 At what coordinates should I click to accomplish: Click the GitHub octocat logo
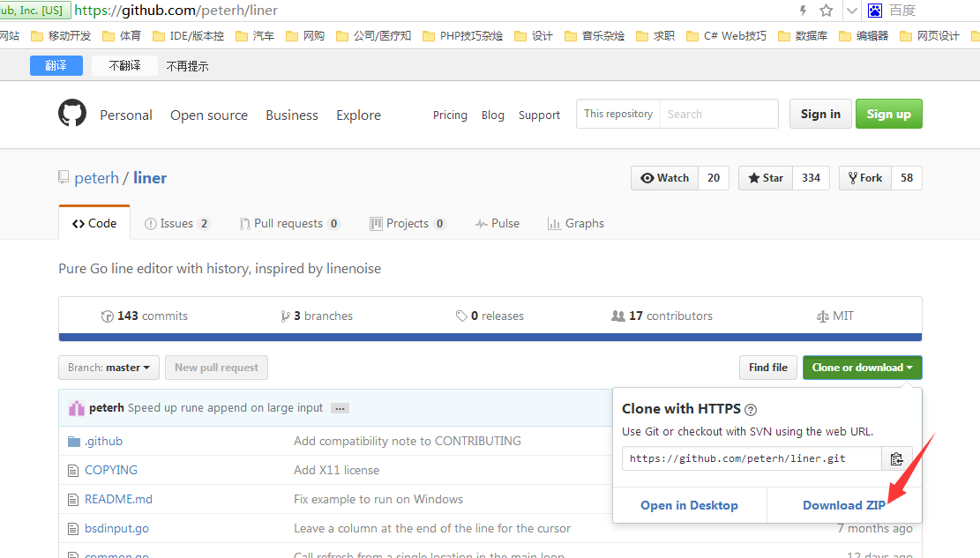pyautogui.click(x=72, y=113)
